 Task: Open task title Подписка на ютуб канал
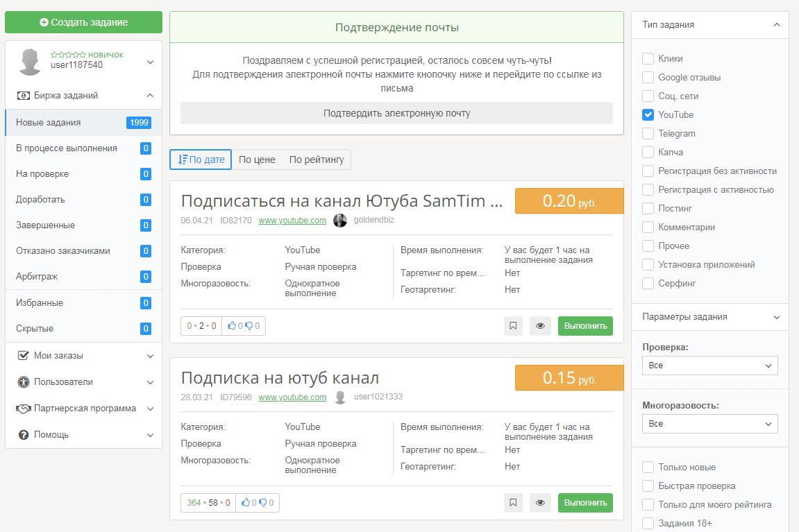coord(280,378)
